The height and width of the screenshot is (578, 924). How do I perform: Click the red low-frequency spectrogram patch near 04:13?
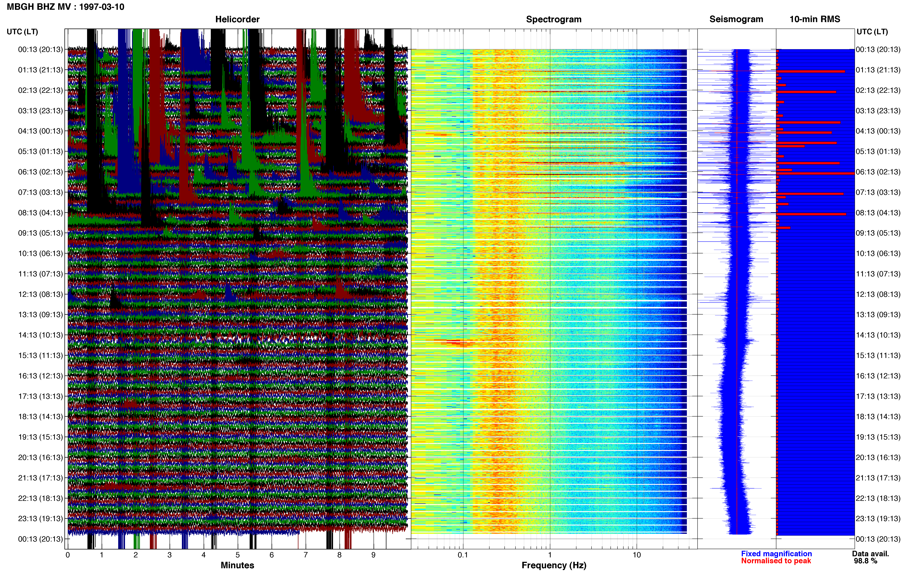pyautogui.click(x=438, y=135)
